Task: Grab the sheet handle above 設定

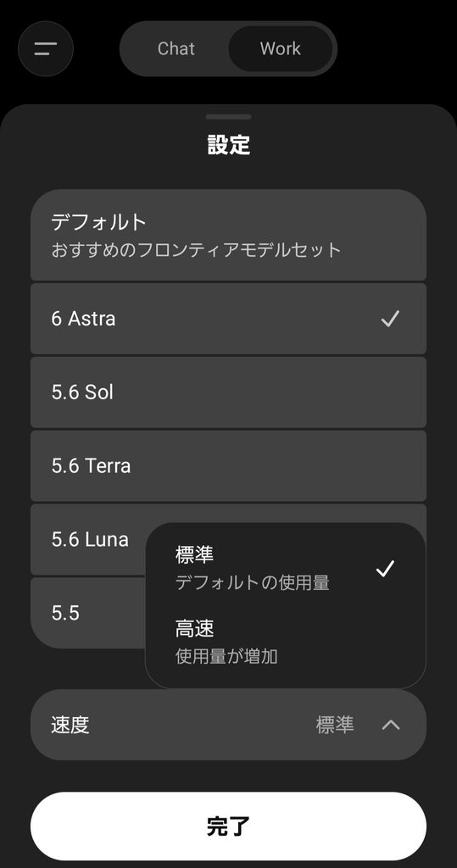Action: [x=228, y=117]
